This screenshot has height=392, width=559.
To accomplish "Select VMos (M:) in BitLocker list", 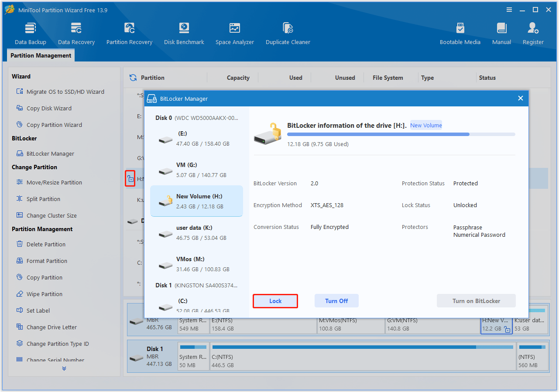I will point(196,264).
